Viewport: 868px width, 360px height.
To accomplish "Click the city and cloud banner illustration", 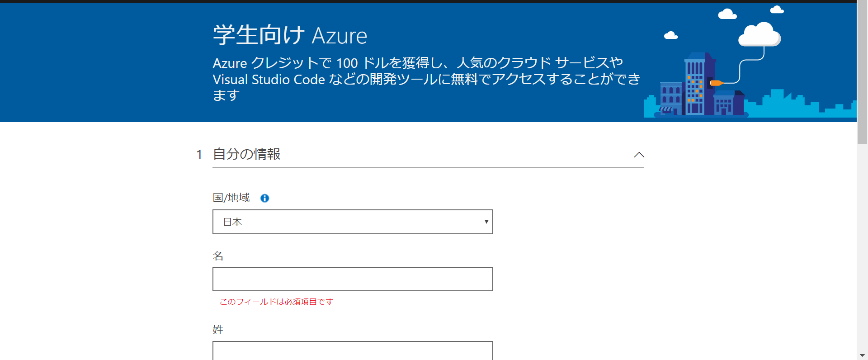I will 750,62.
